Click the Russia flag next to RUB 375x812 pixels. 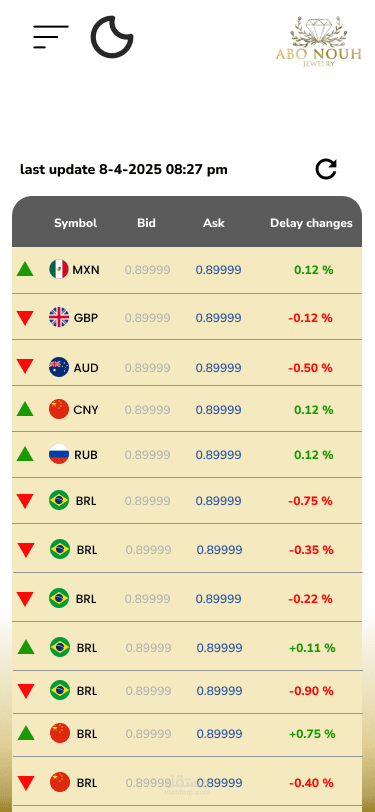tap(59, 454)
